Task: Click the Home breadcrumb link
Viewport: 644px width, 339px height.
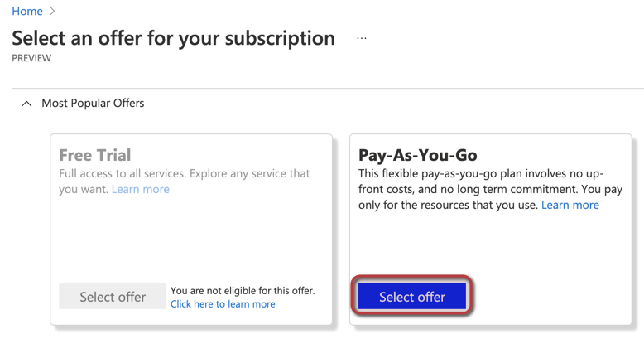Action: (x=27, y=12)
